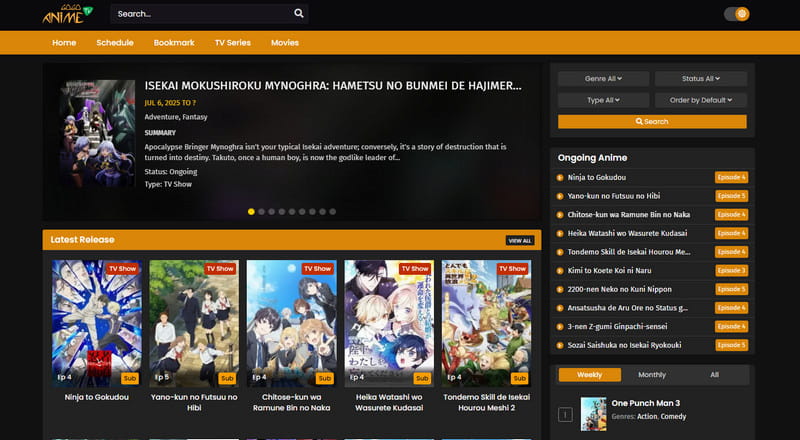Viewport: 800px width, 440px height.
Task: Click bullet icon beside Tondemo Skill ongoing entry
Action: pos(560,252)
